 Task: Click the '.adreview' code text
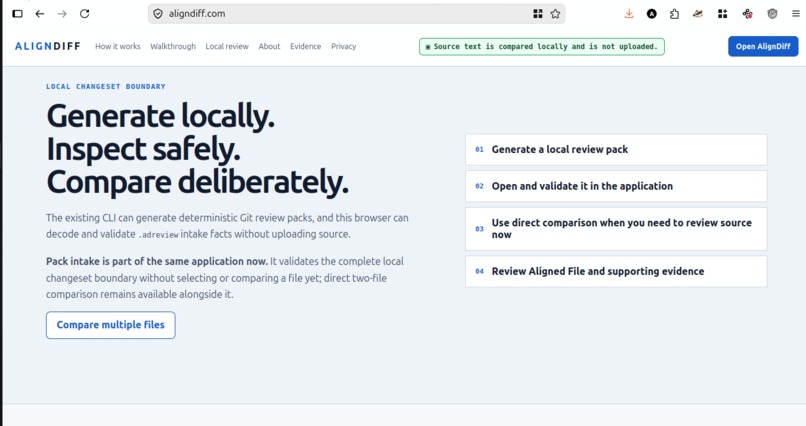[158, 234]
